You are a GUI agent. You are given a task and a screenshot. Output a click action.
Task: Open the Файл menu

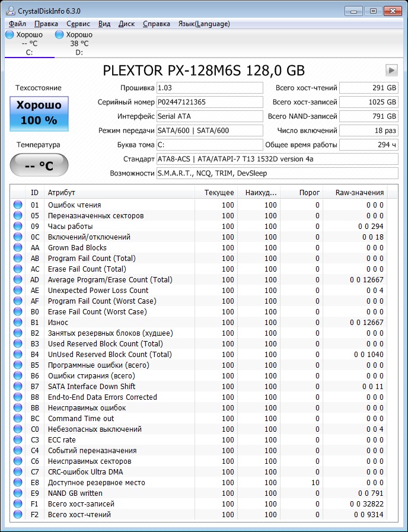[x=17, y=24]
